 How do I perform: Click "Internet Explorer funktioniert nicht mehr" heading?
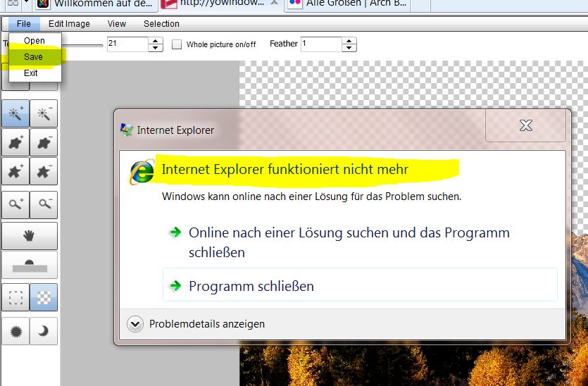point(284,169)
